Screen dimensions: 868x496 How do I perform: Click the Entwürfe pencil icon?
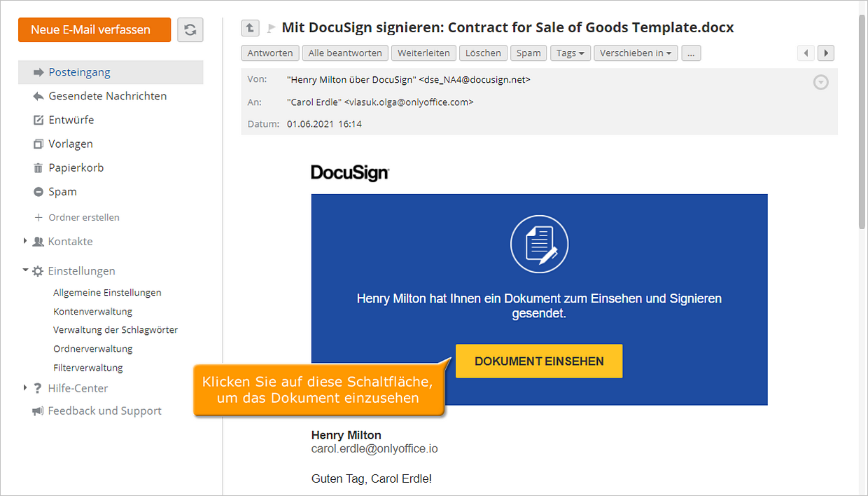coord(38,120)
